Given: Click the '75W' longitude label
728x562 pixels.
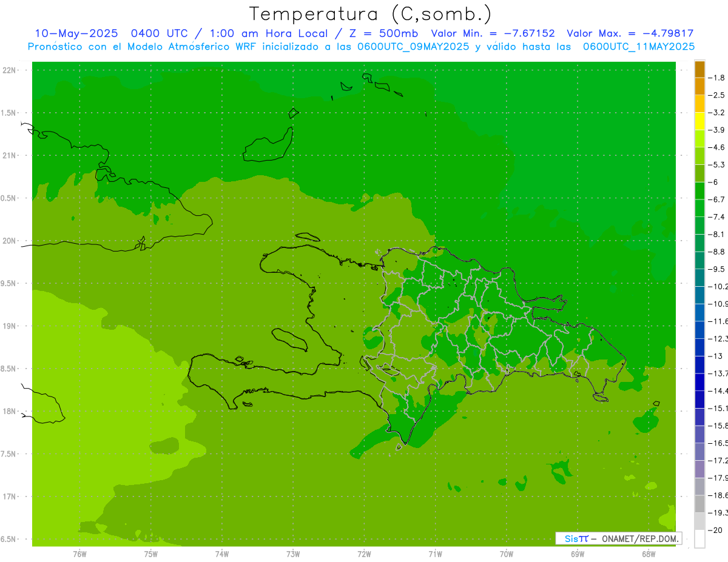Looking at the screenshot, I should (150, 554).
